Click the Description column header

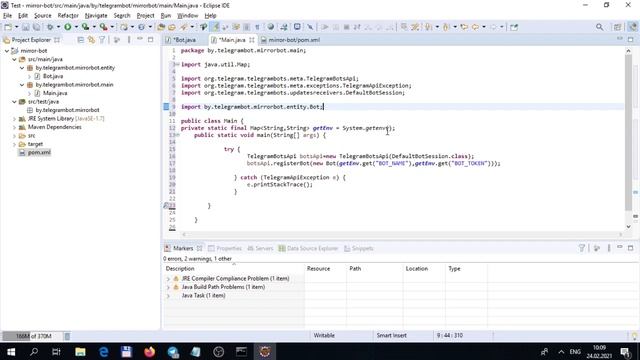pos(180,269)
